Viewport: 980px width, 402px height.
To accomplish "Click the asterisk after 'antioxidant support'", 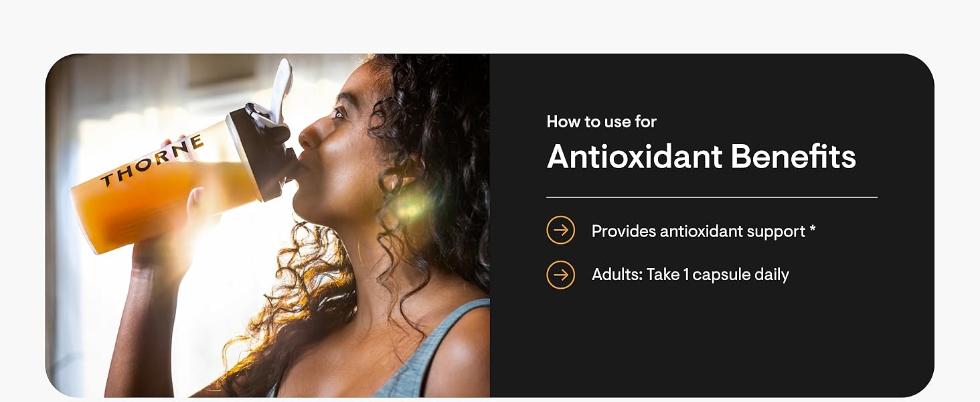I will pos(813,230).
